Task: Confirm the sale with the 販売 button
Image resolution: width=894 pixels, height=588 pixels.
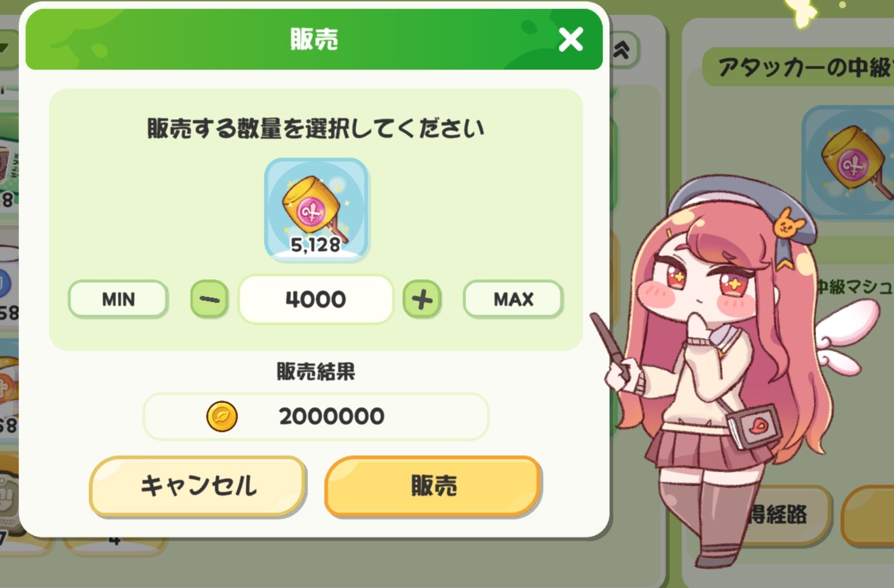Action: pyautogui.click(x=433, y=486)
